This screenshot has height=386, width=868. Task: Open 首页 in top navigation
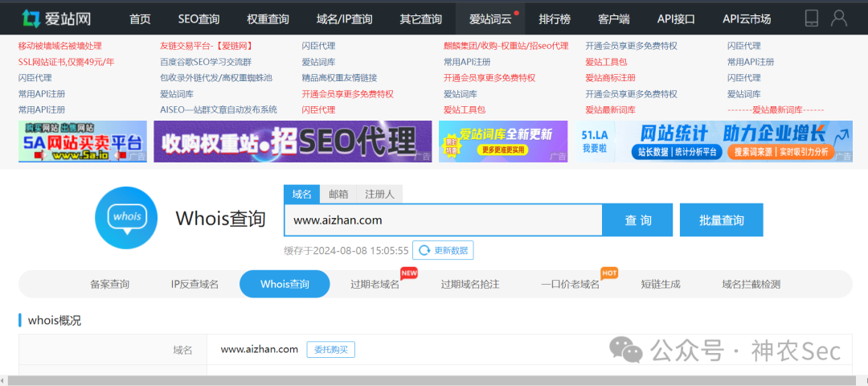click(x=140, y=19)
